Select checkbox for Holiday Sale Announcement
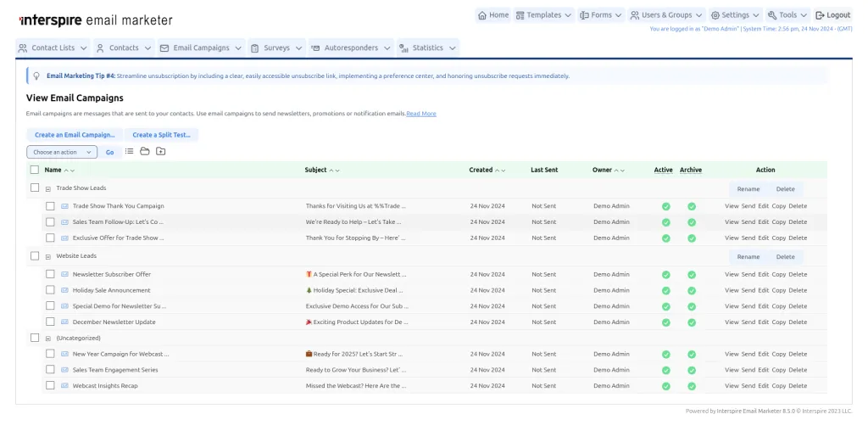868x431 pixels. click(x=50, y=290)
